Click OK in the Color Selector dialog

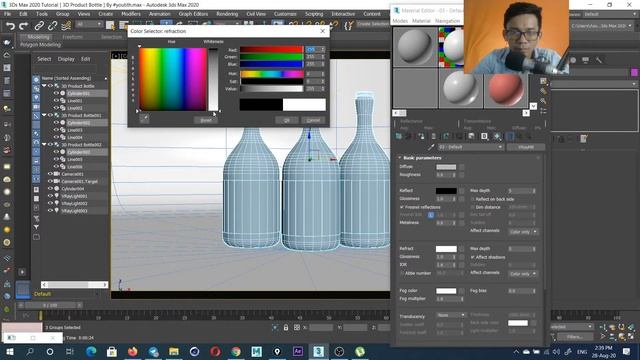point(287,120)
